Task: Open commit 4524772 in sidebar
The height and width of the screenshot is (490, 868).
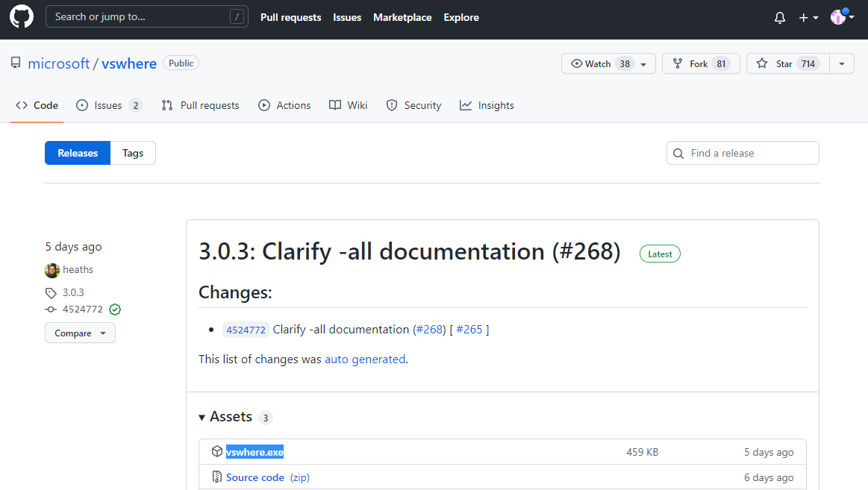Action: point(83,310)
